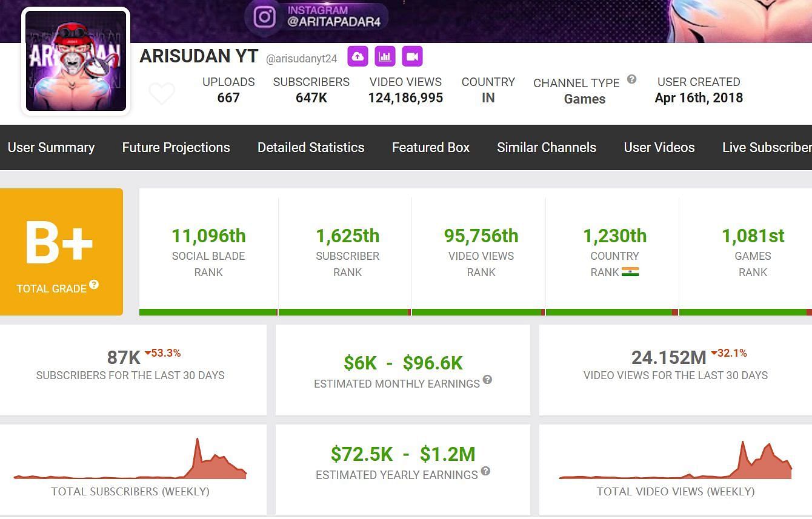Click the ARISUDAN YT channel name

pos(199,56)
